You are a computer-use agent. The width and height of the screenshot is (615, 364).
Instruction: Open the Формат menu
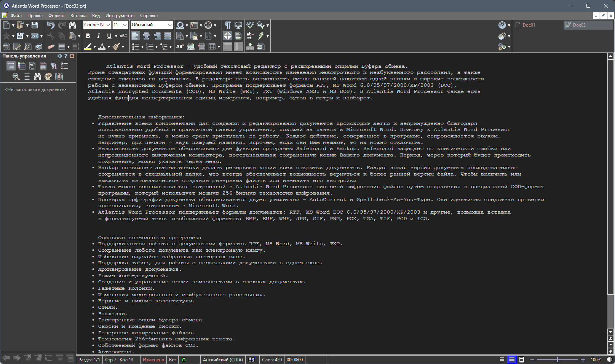click(x=56, y=16)
